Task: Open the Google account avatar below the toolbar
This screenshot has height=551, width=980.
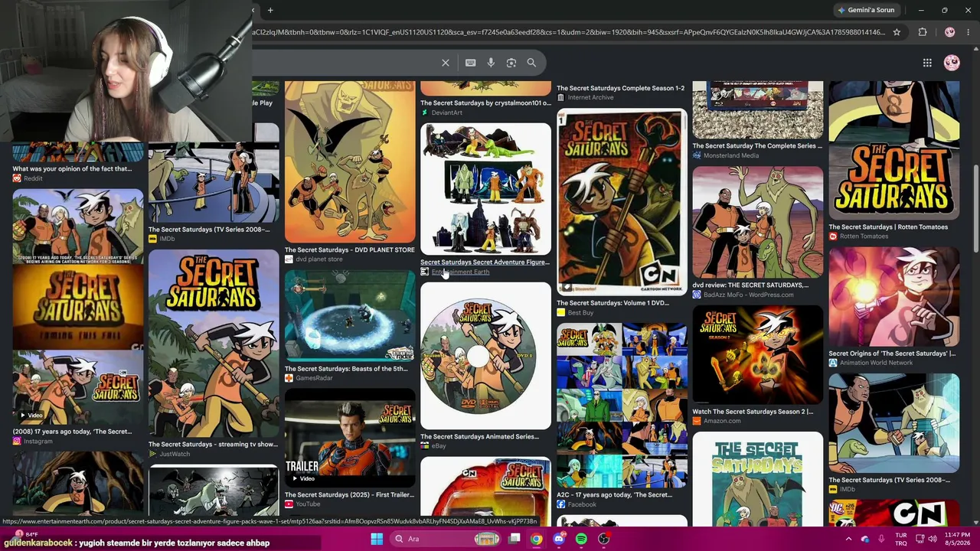Action: [952, 63]
